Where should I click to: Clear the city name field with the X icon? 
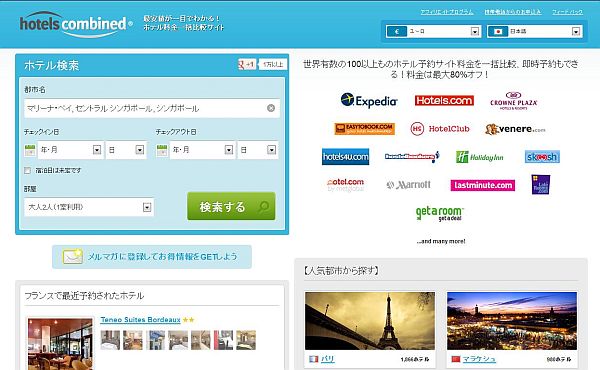pos(271,108)
